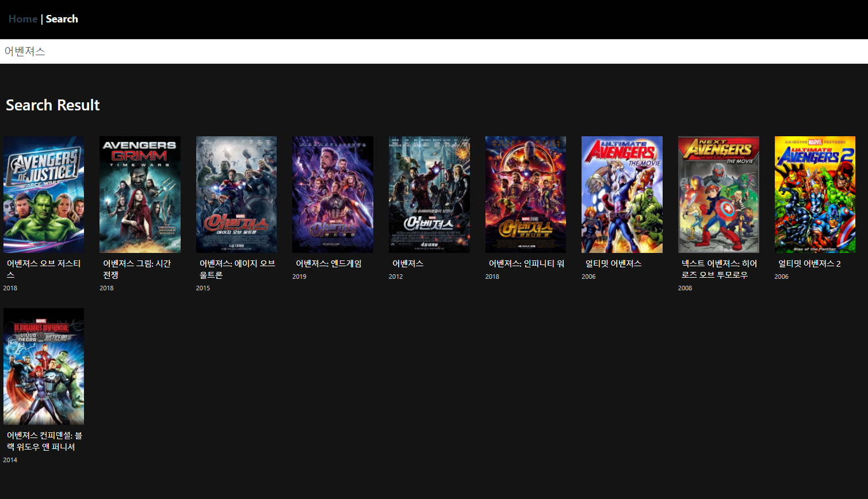Select the Ultimate Avengers 2 poster
Screen dimensions: 868x499
pyautogui.click(x=815, y=194)
